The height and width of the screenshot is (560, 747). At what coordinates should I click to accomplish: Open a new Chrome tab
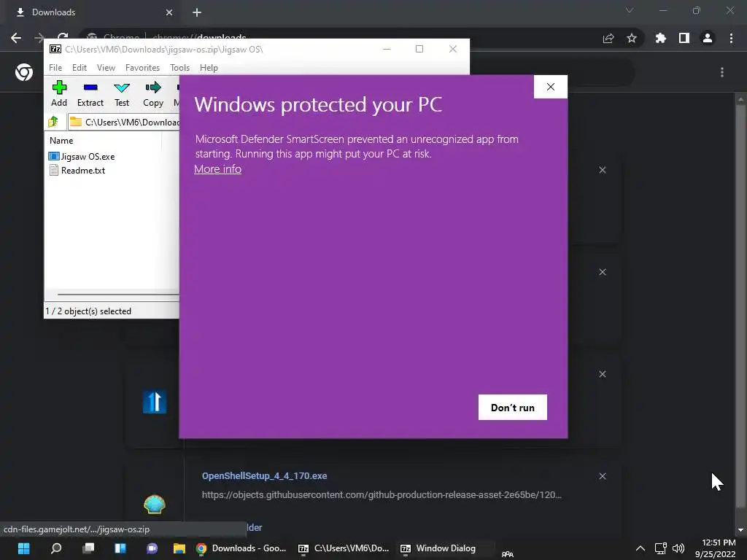click(x=197, y=12)
